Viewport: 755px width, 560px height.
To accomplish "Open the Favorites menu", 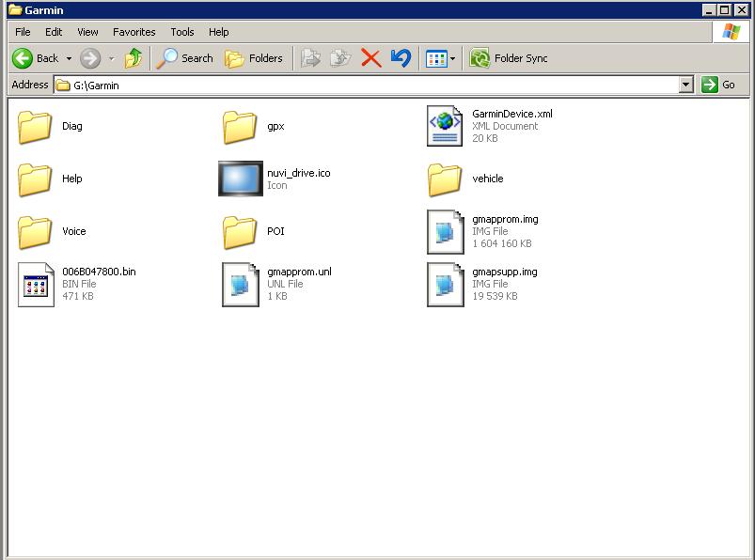I will point(134,32).
